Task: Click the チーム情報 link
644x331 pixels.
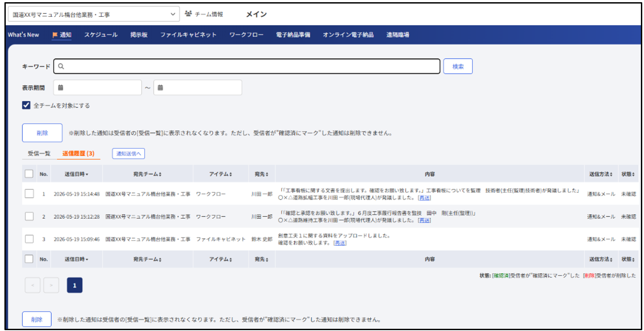Action: 209,14
